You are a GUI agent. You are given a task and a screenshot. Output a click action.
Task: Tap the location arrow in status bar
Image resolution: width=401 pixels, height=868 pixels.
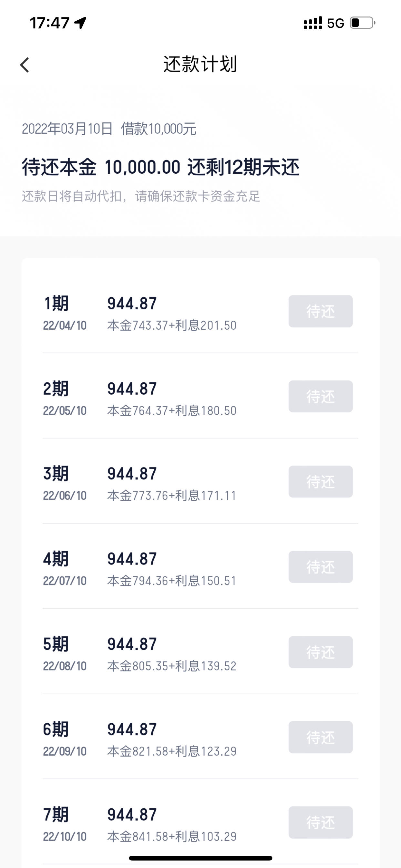tap(80, 23)
